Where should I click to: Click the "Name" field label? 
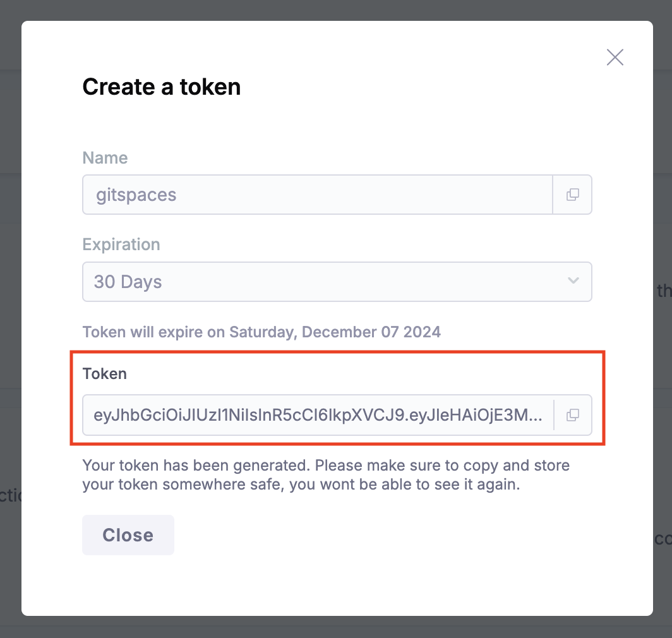105,158
